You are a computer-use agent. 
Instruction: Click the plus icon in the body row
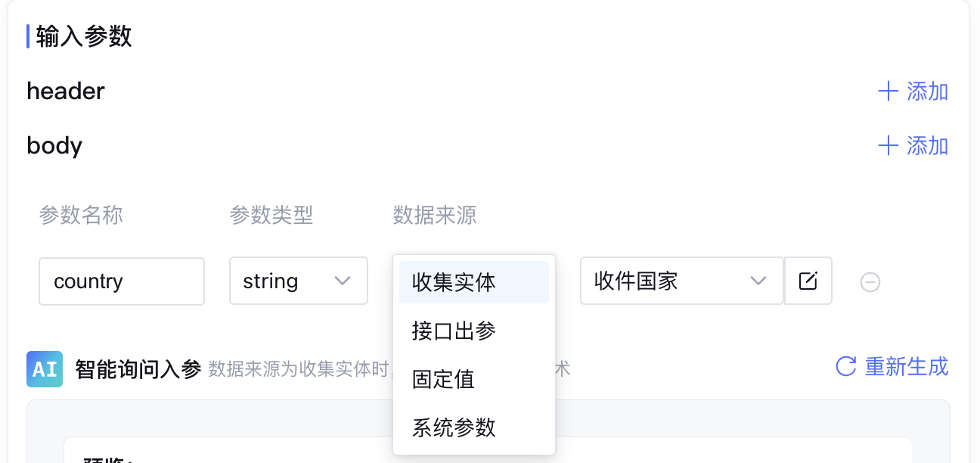pos(888,145)
